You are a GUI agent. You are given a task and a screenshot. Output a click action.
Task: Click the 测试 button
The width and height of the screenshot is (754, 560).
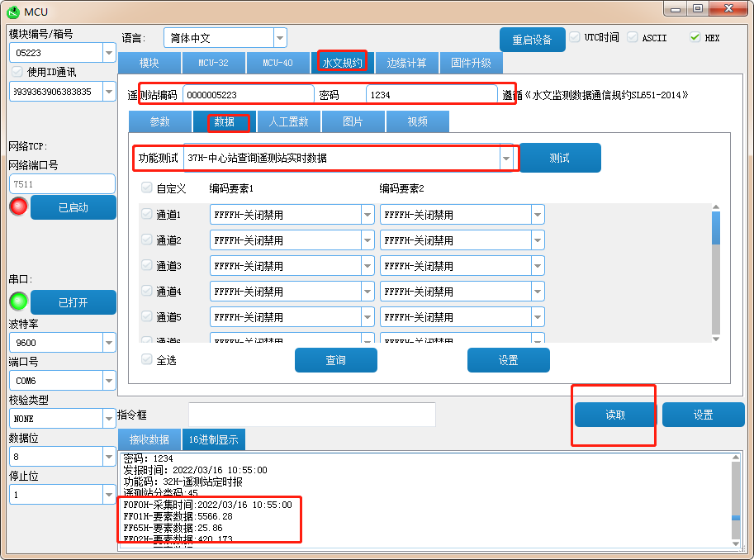click(559, 158)
